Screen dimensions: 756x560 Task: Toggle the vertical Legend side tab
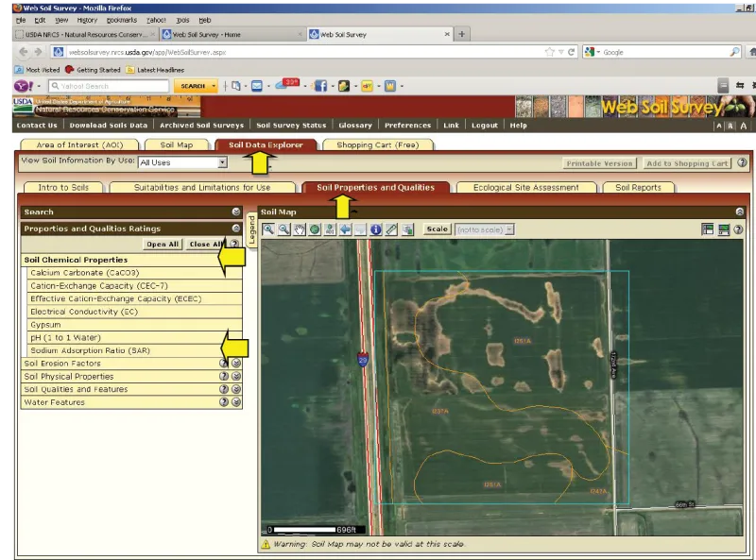tap(252, 229)
